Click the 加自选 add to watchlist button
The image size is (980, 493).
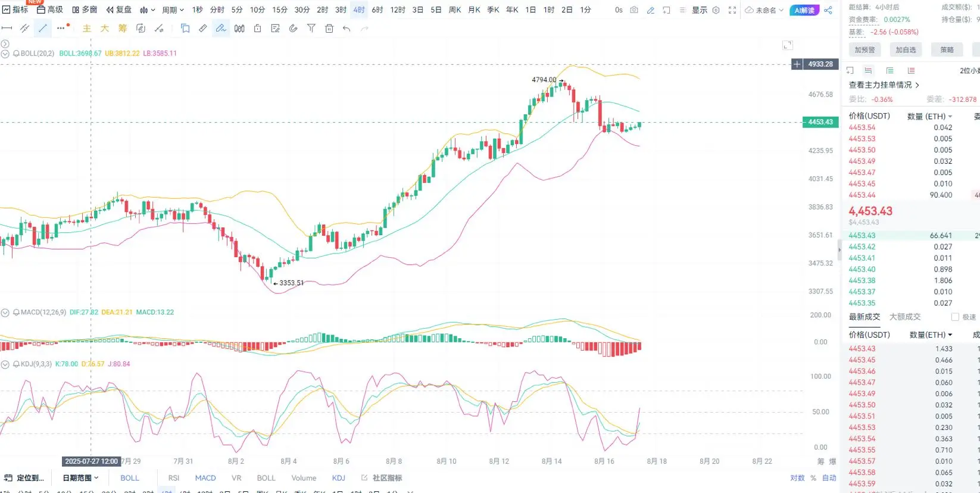(x=906, y=50)
